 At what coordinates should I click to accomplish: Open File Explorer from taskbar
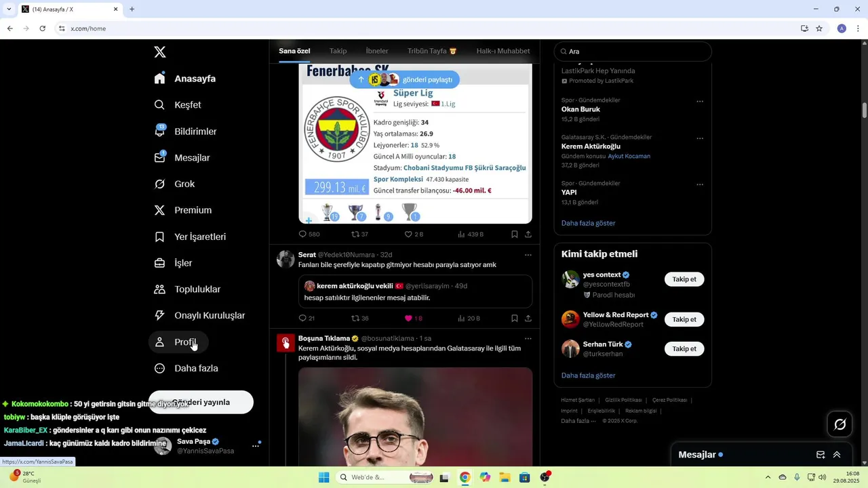pos(505,477)
